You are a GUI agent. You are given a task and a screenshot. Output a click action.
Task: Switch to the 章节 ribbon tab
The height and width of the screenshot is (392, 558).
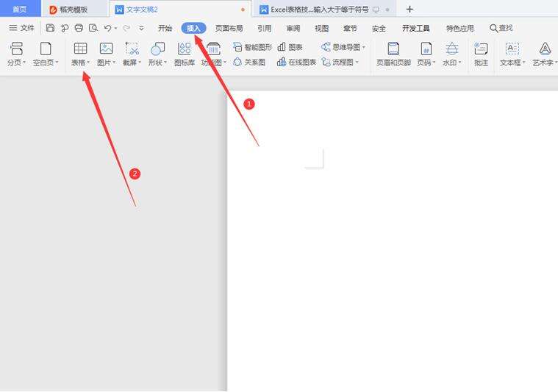point(350,28)
